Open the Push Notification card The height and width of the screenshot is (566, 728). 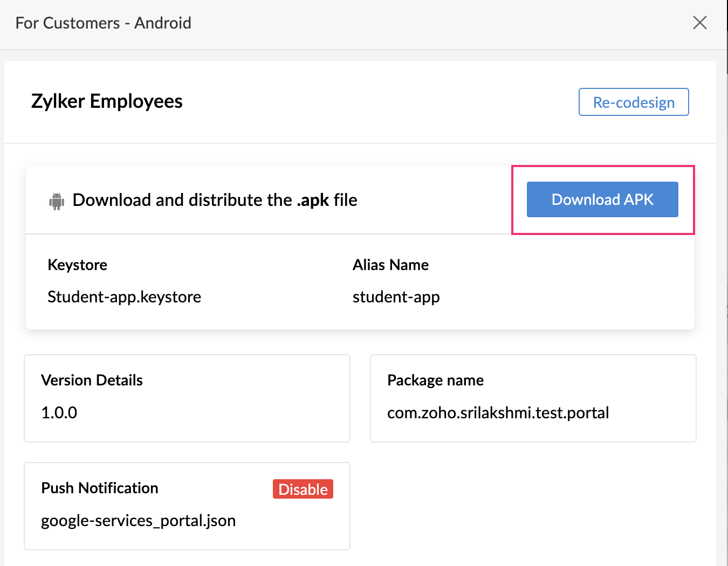(187, 506)
